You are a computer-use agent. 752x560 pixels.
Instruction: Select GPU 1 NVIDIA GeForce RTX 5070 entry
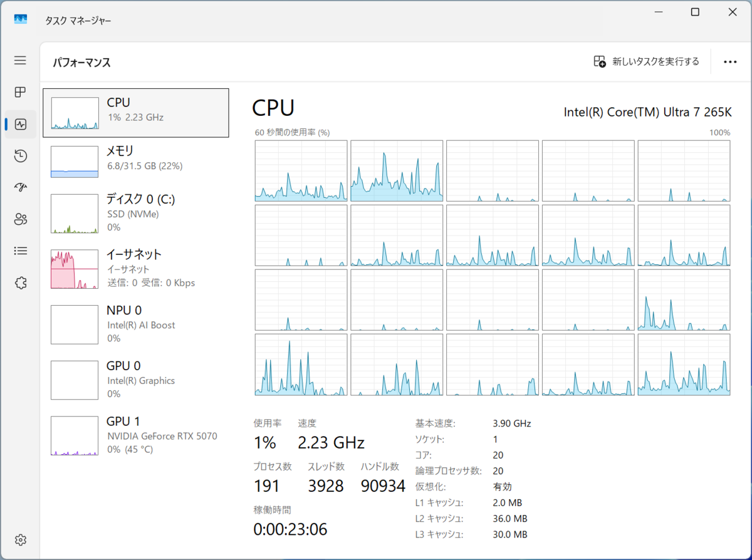[136, 435]
